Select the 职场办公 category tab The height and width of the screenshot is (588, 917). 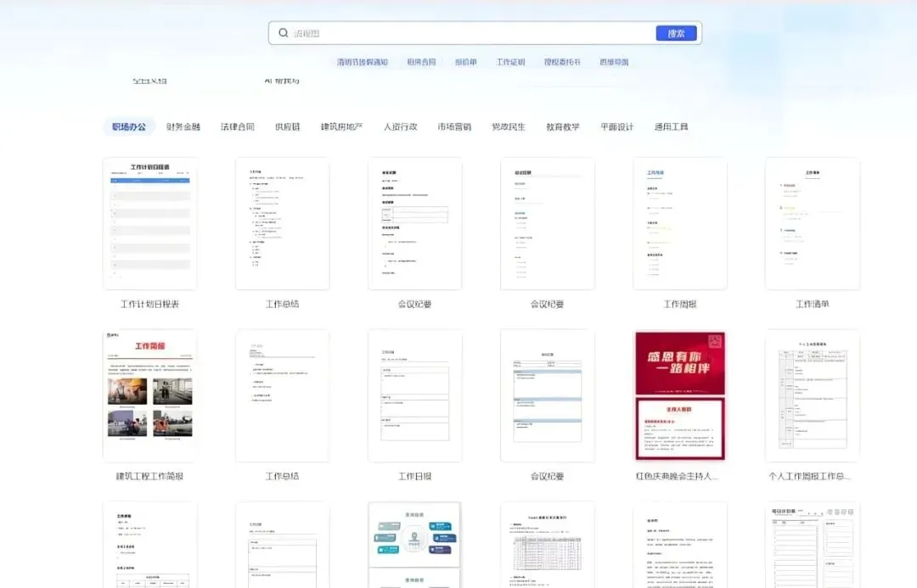(129, 126)
